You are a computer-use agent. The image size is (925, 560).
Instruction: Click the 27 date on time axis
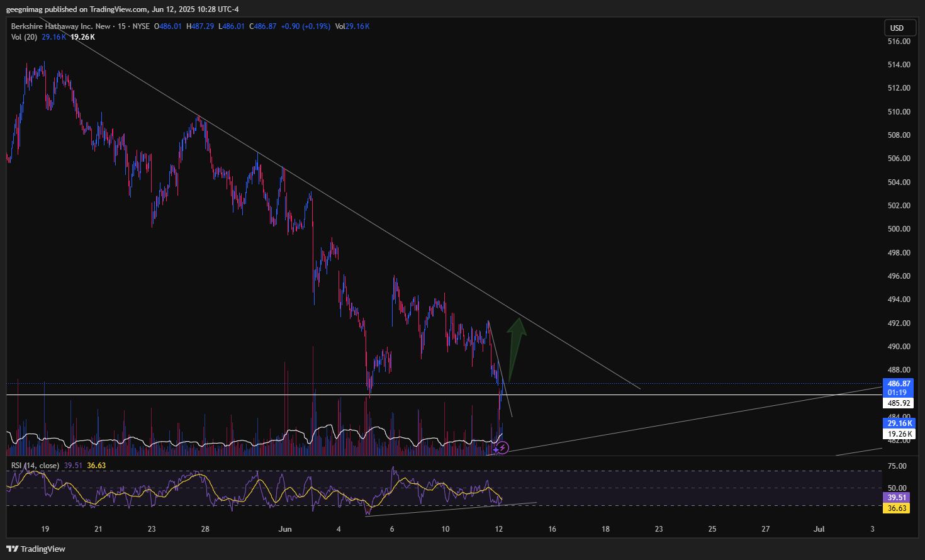click(x=766, y=529)
